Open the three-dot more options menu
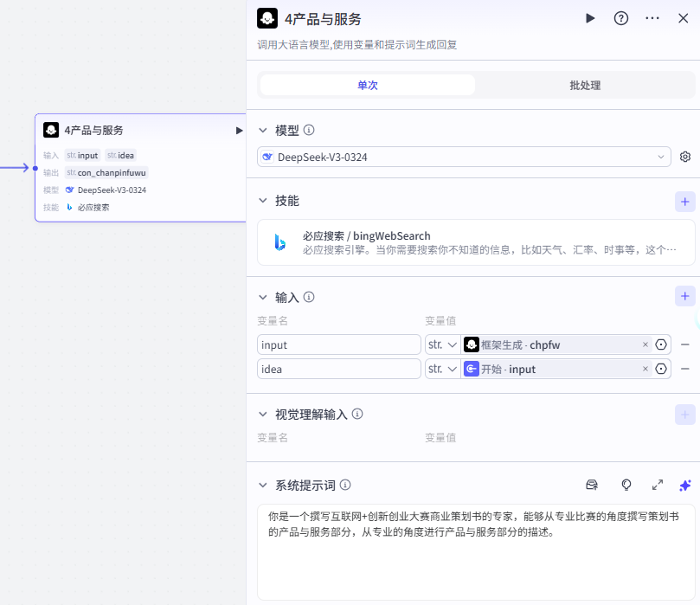700x605 pixels. coord(652,18)
